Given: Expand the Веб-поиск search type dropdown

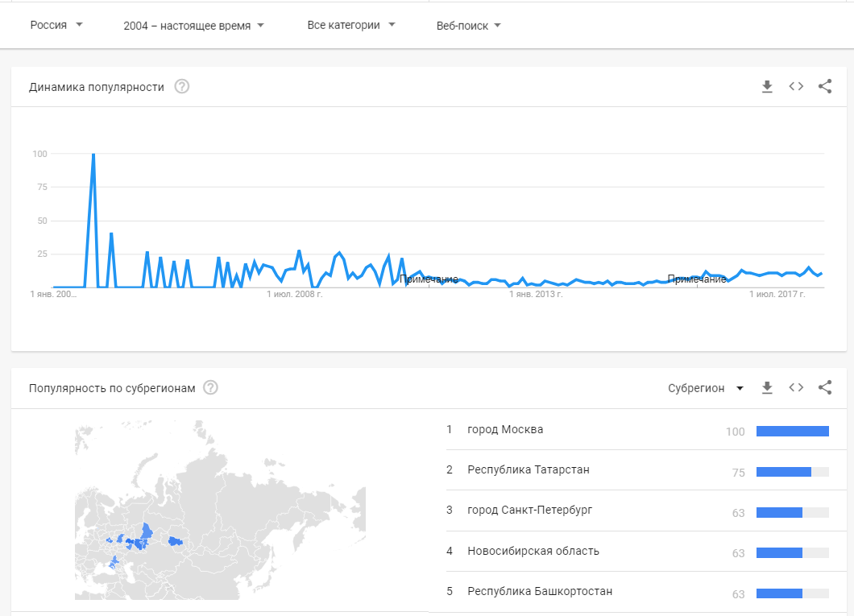Looking at the screenshot, I should [468, 26].
